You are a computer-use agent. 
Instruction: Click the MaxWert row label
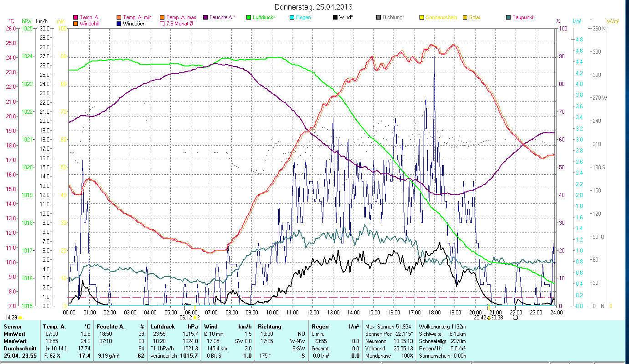pyautogui.click(x=15, y=341)
